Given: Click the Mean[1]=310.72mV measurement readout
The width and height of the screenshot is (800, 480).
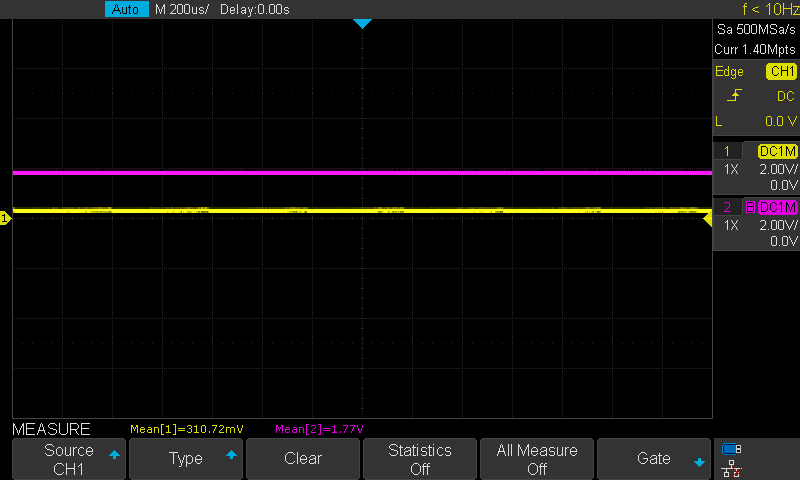Looking at the screenshot, I should [x=187, y=429].
